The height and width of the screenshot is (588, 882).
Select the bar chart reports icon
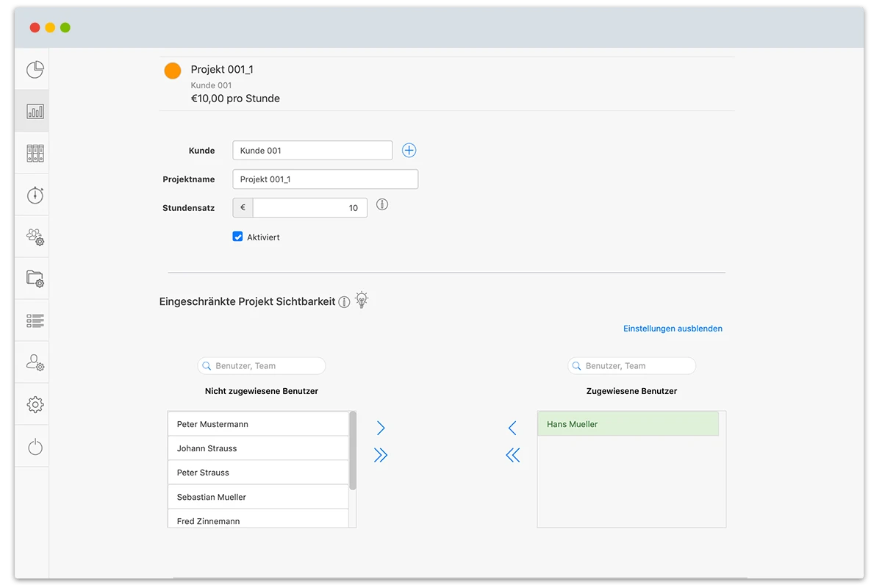tap(35, 112)
